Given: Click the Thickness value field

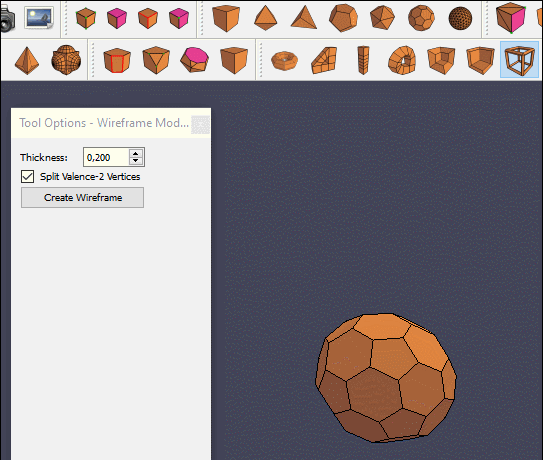Looking at the screenshot, I should [106, 157].
